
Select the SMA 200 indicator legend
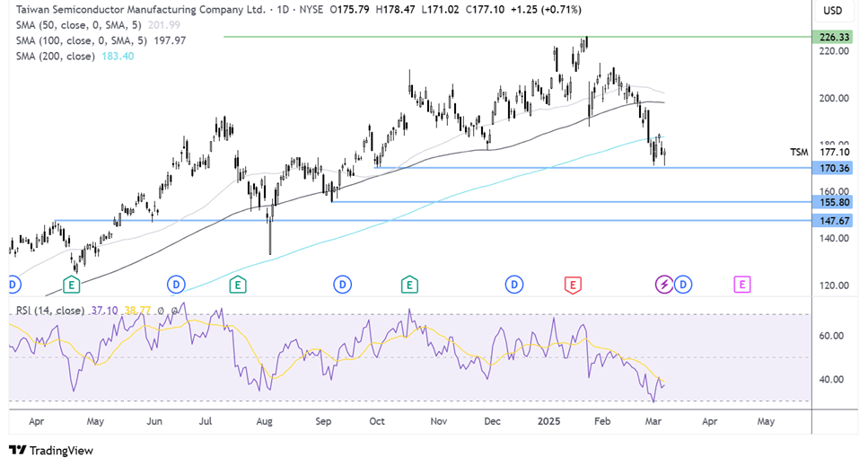pyautogui.click(x=56, y=56)
